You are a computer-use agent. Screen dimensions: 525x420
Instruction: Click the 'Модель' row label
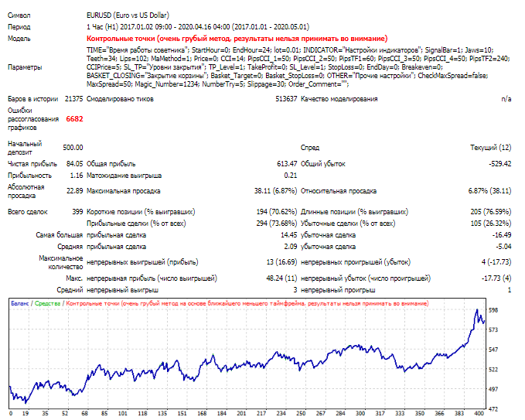pos(19,39)
